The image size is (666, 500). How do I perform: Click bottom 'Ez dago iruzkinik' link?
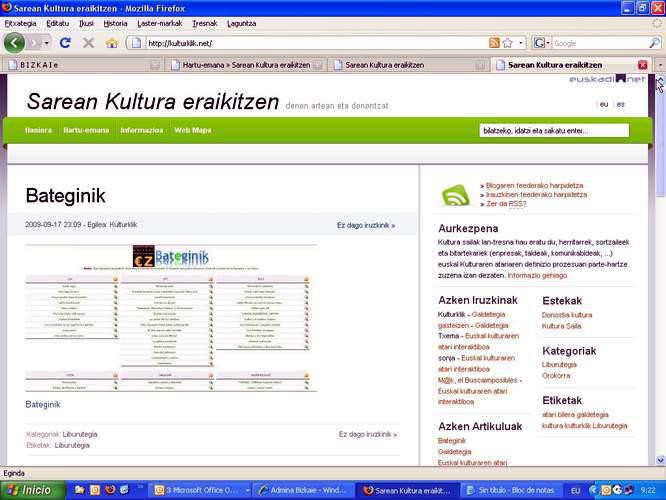click(x=368, y=434)
